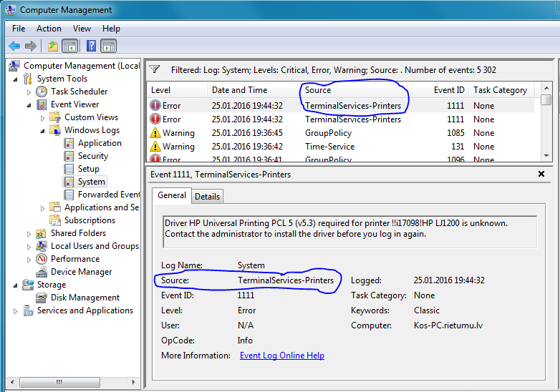Collapse the Windows Logs tree node
Viewport: 560px width, 392px height.
[x=43, y=130]
